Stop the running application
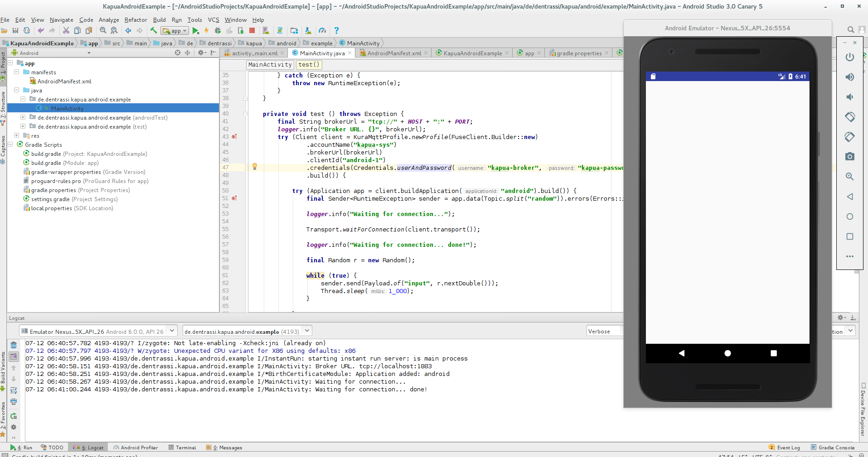868x457 pixels. (252, 30)
